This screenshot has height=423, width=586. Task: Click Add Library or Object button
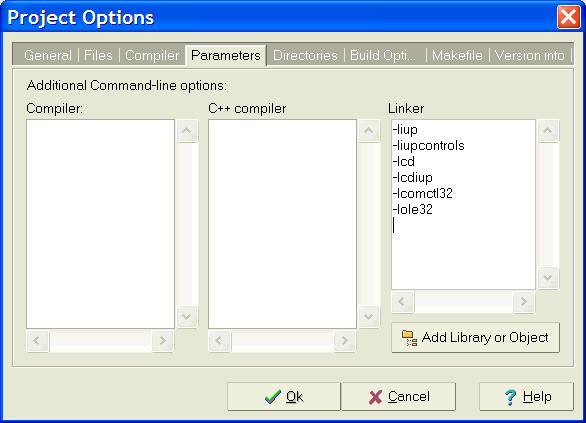(x=475, y=338)
